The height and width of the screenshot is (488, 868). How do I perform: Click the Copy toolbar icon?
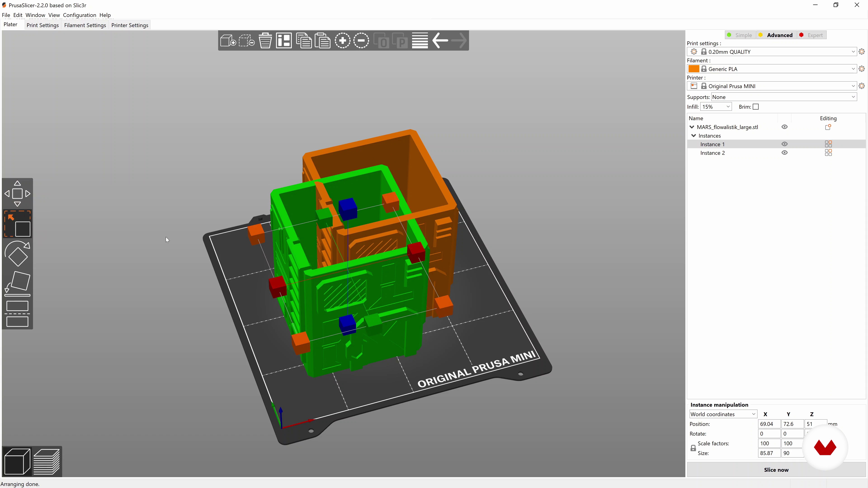coord(304,41)
